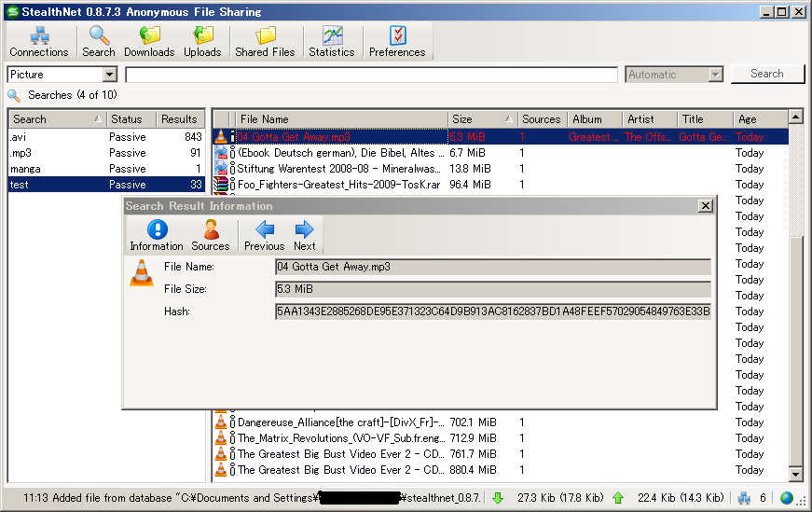Click the RAR archive icon of Foo_Fighters row
Screen dimensions: 812x512
(221, 184)
